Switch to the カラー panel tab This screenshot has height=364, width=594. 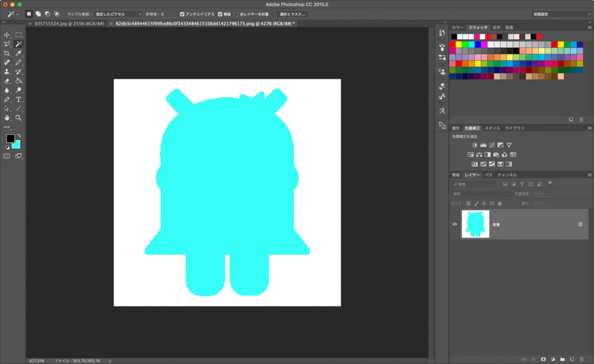click(457, 28)
